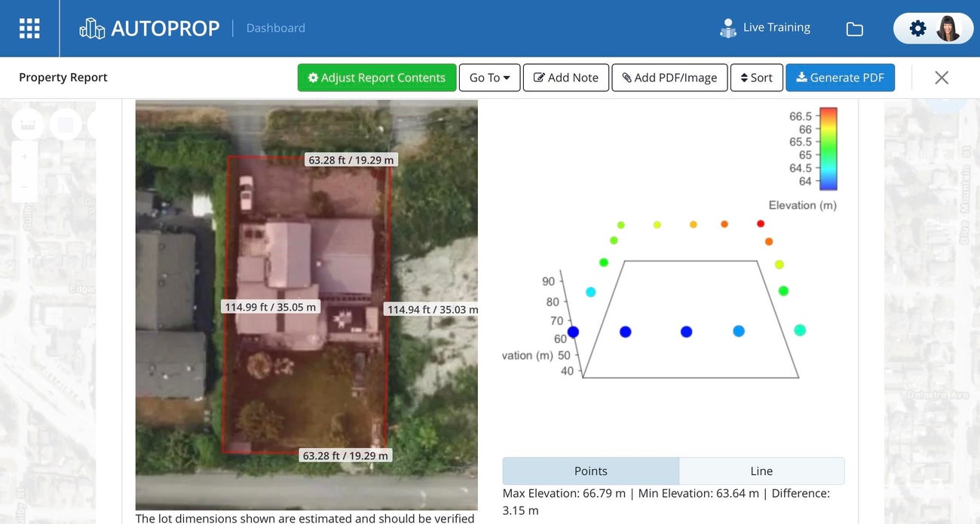Click the Generate PDF button
Viewport: 980px width, 524px height.
click(840, 78)
